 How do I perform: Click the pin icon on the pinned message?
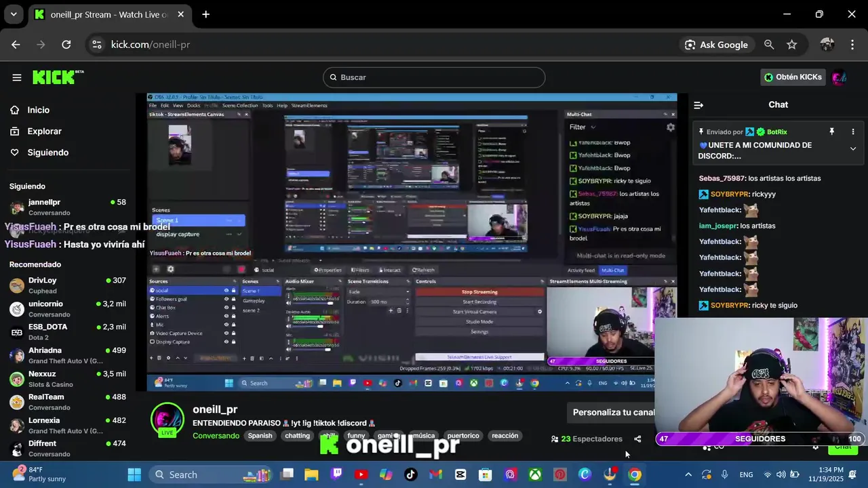pos(831,131)
